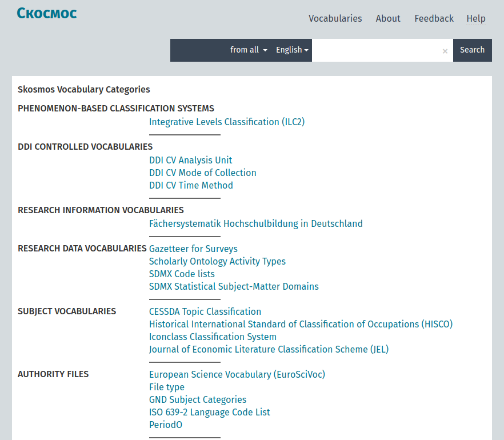The image size is (504, 440).
Task: Click 'RESEARCH INFORMATION VOCABULARIES' category label
Action: tap(101, 210)
